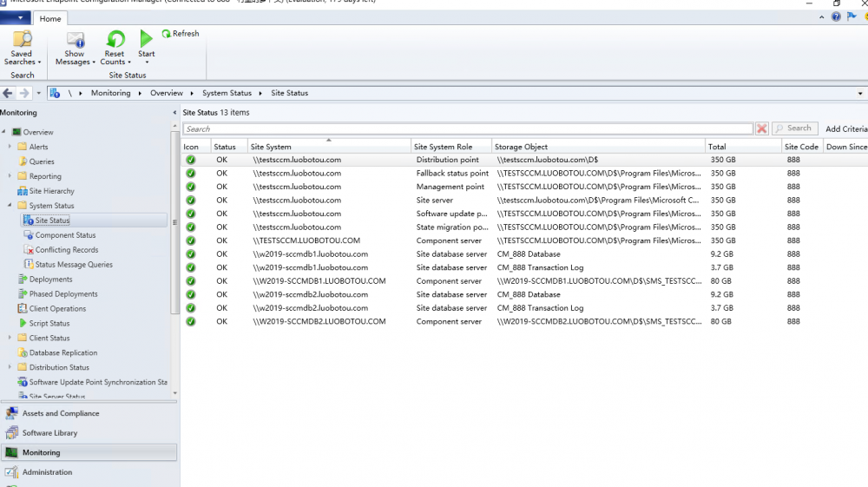Select the CM_888 Transaction Log for sccmdb1
This screenshot has width=868, height=487.
540,267
